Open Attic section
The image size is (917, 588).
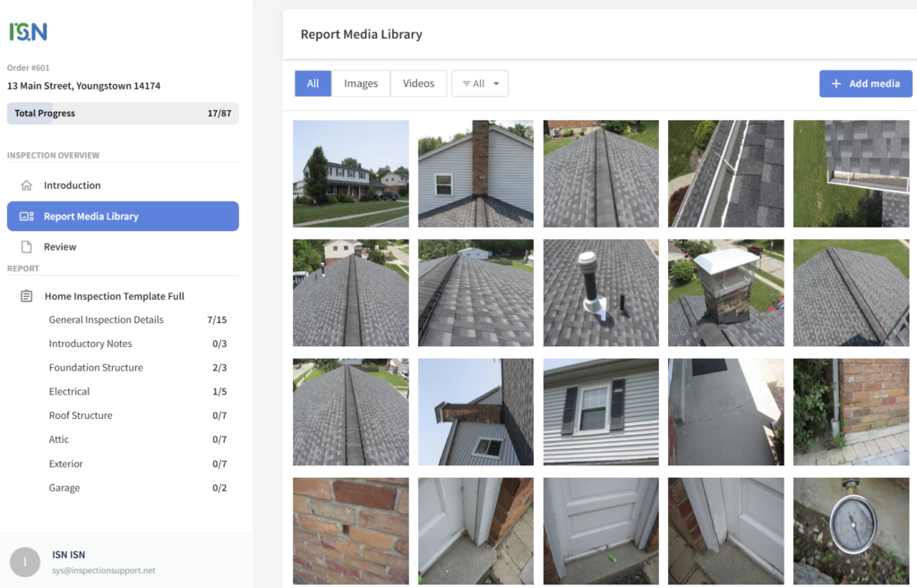58,439
